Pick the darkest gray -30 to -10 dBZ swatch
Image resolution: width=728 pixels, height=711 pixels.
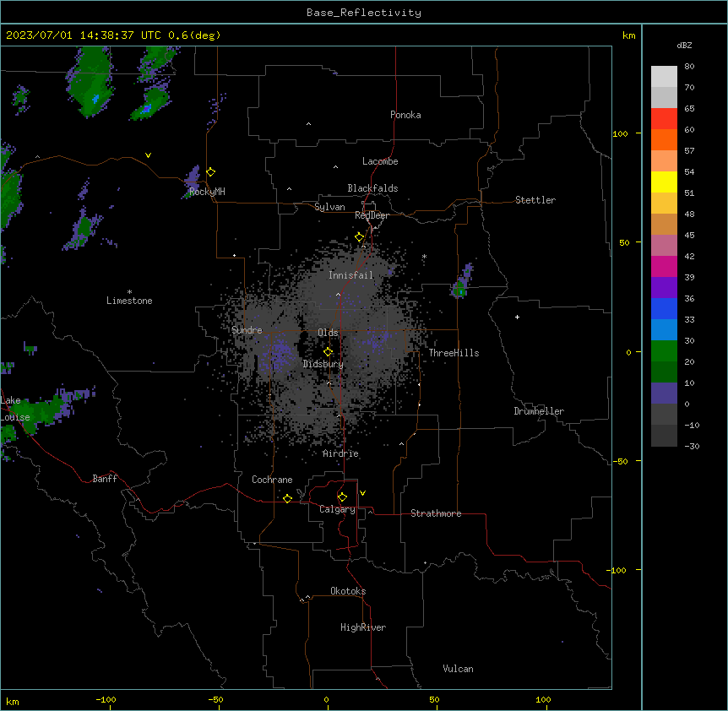(x=664, y=436)
